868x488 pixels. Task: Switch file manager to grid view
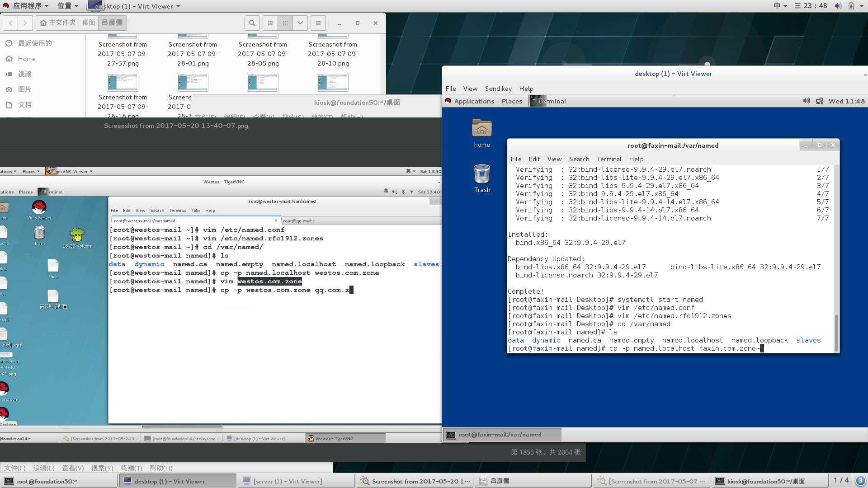point(285,23)
